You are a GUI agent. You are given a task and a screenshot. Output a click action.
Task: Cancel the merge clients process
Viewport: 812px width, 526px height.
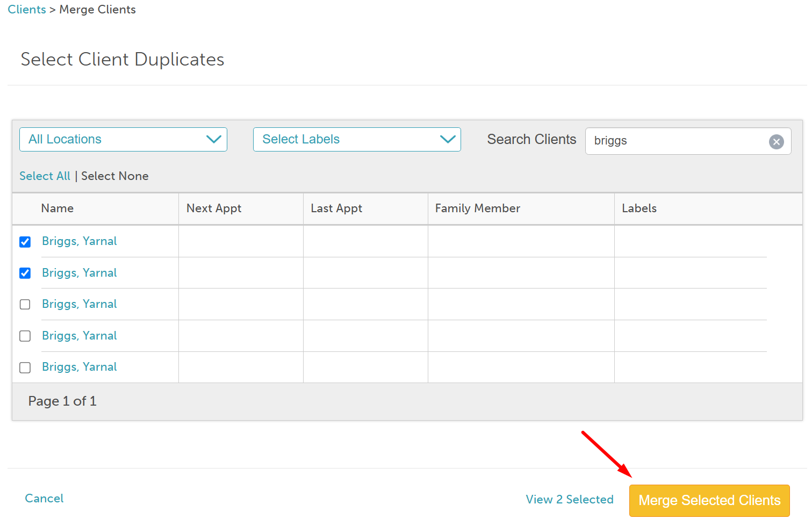tap(44, 499)
